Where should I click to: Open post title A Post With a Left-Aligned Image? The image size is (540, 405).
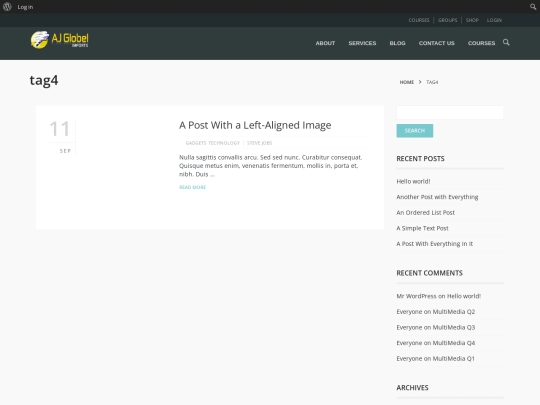(255, 125)
